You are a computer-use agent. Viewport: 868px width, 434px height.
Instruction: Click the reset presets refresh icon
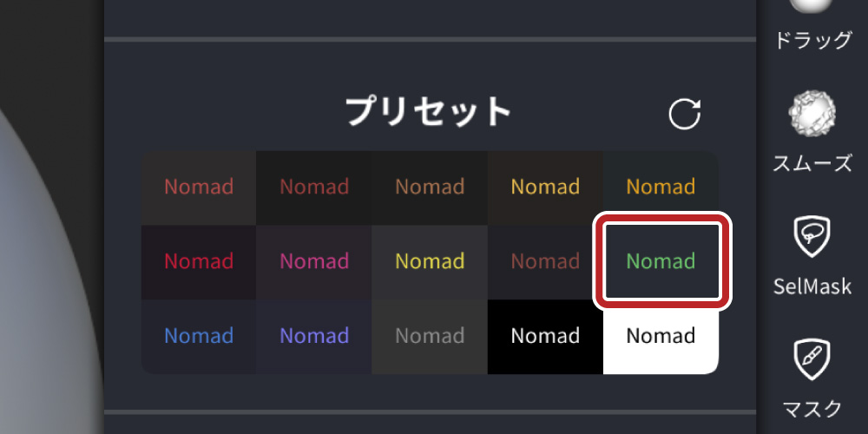click(x=684, y=114)
